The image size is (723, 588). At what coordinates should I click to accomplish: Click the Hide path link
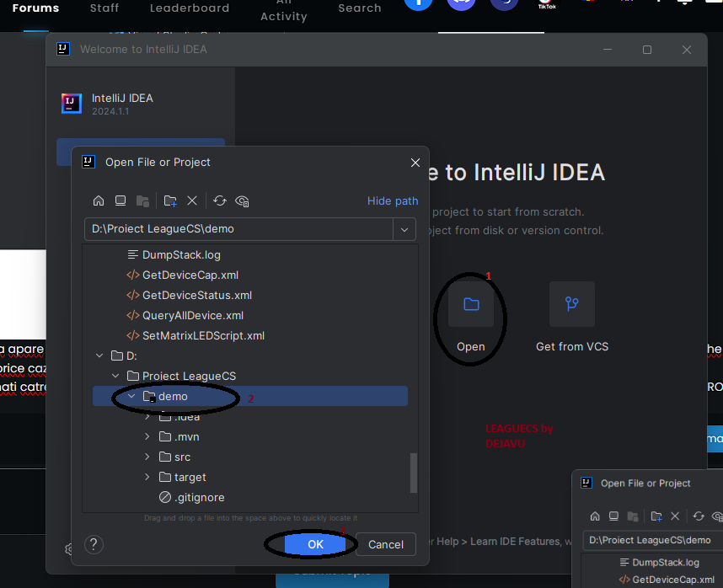(x=393, y=201)
